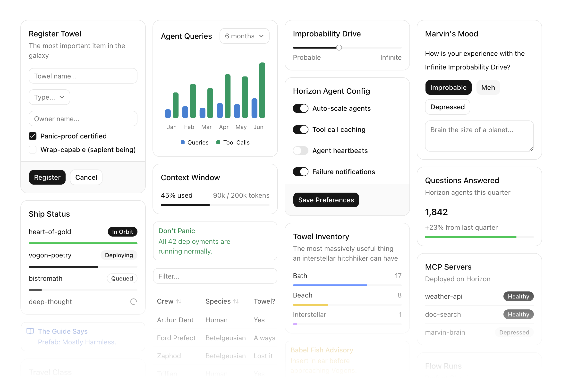Uncheck the Panic-proof certified checkbox
561x392 pixels.
[33, 136]
